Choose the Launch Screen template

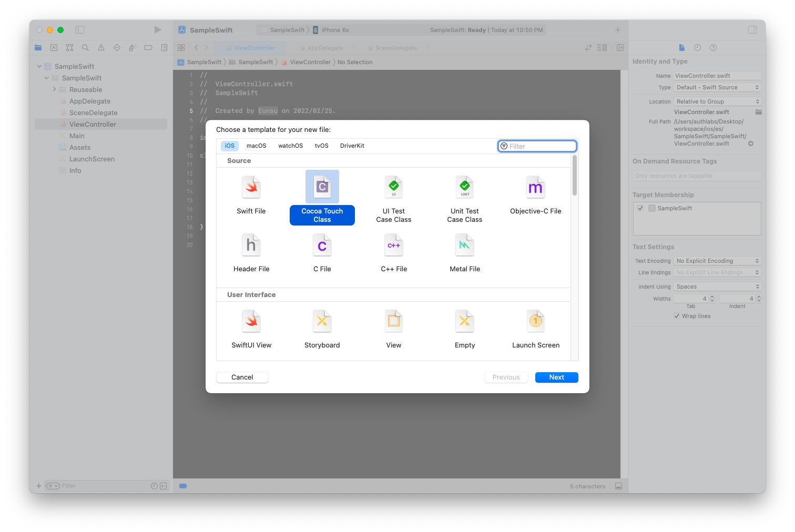tap(536, 330)
